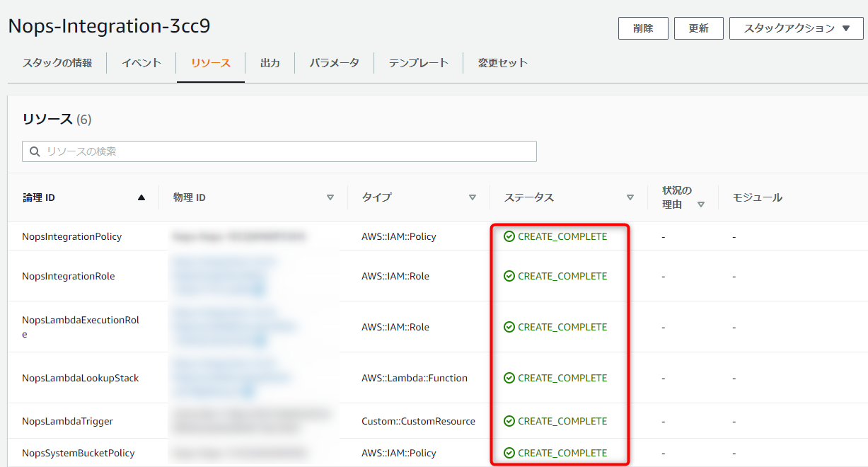Screen dimensions: 868x467
Task: Switch to the 変更セット tab
Action: click(503, 63)
